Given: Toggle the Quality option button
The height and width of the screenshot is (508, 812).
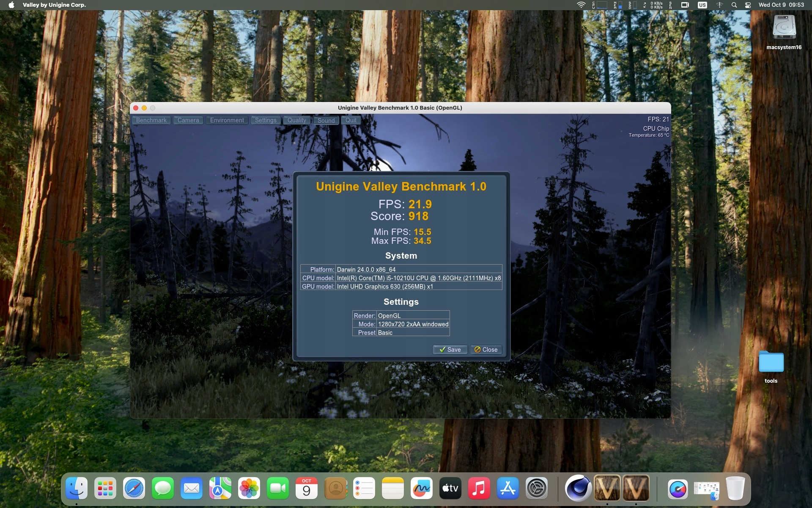Looking at the screenshot, I should [297, 120].
